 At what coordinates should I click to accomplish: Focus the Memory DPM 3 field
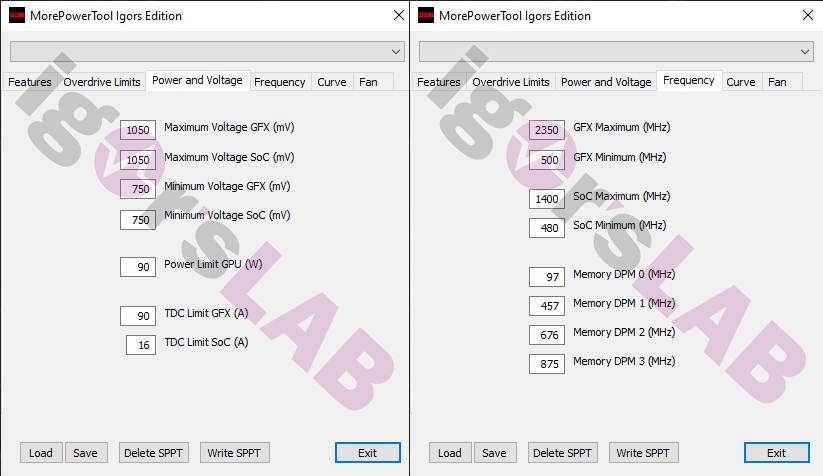(x=547, y=364)
